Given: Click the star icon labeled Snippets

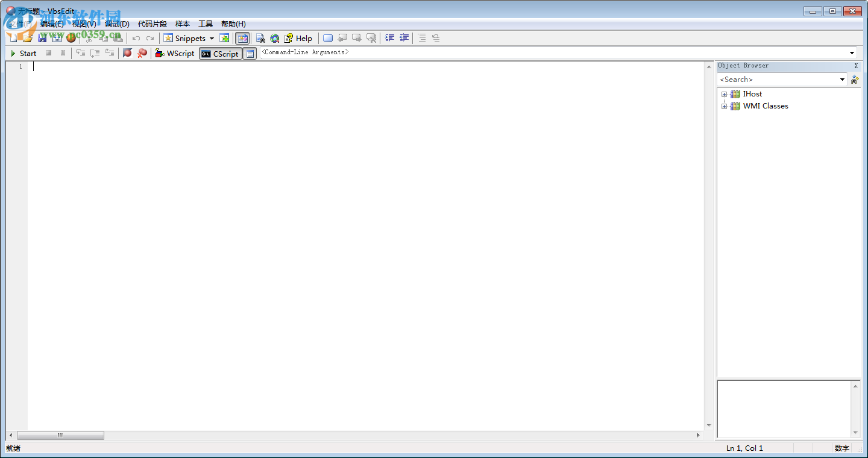Looking at the screenshot, I should [168, 38].
